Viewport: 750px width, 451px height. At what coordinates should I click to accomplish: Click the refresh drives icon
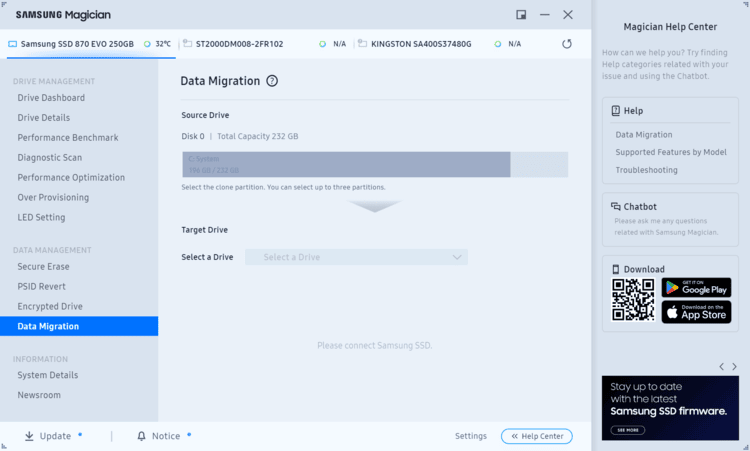[567, 44]
